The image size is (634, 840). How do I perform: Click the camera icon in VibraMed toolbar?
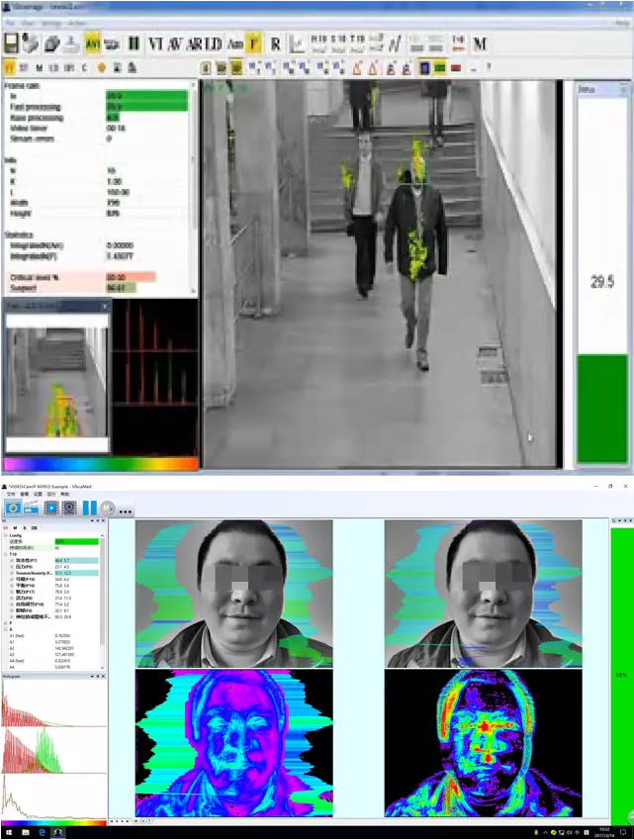click(x=12, y=508)
